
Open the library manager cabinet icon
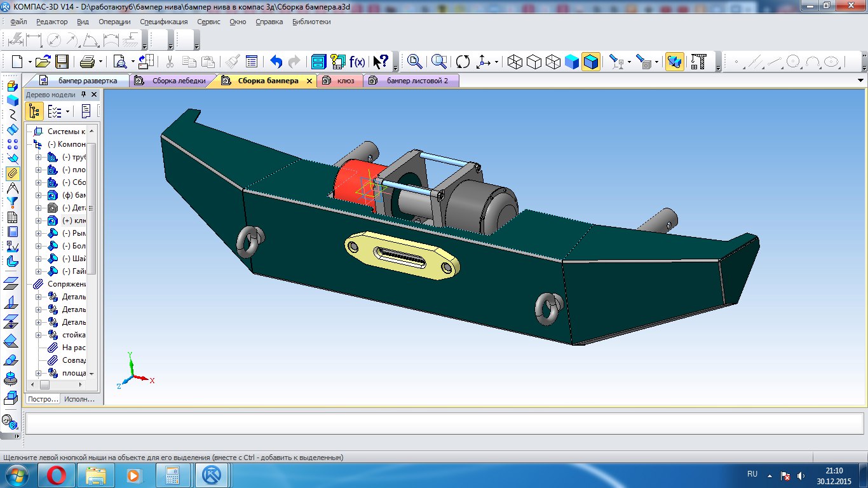[x=318, y=62]
